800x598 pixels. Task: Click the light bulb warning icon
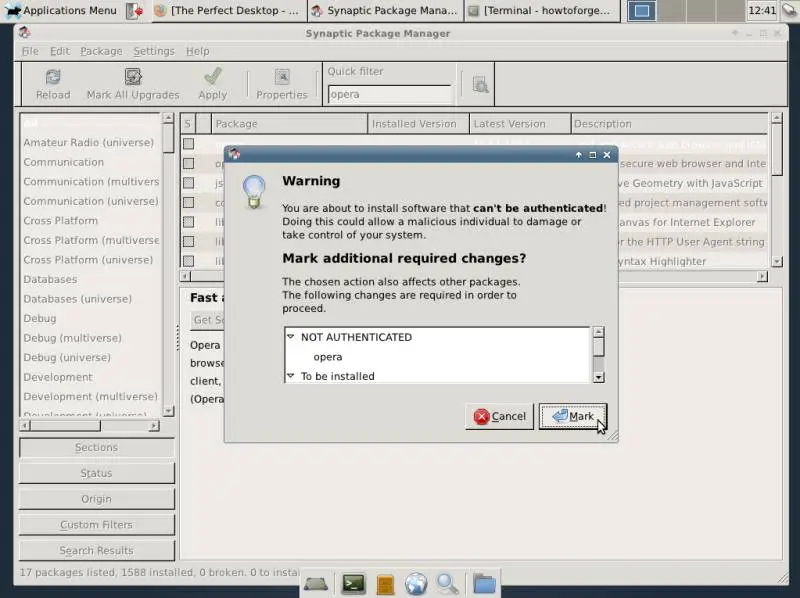pyautogui.click(x=254, y=191)
